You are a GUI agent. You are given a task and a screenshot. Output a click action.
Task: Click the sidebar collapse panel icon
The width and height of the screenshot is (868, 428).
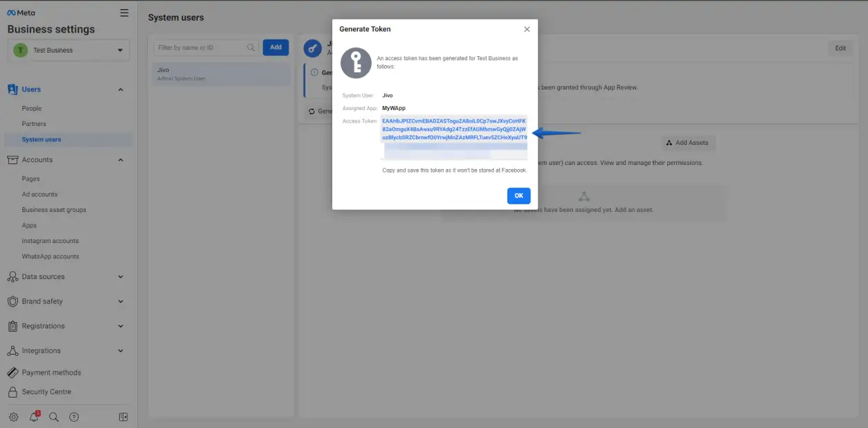tap(123, 417)
